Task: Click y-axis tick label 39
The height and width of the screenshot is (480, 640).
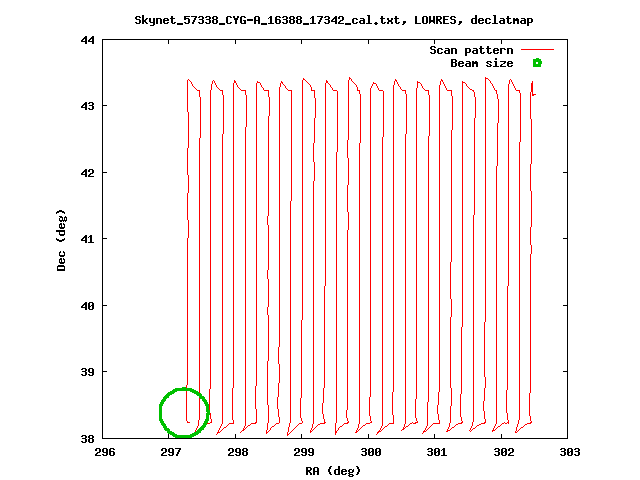Action: tap(87, 372)
